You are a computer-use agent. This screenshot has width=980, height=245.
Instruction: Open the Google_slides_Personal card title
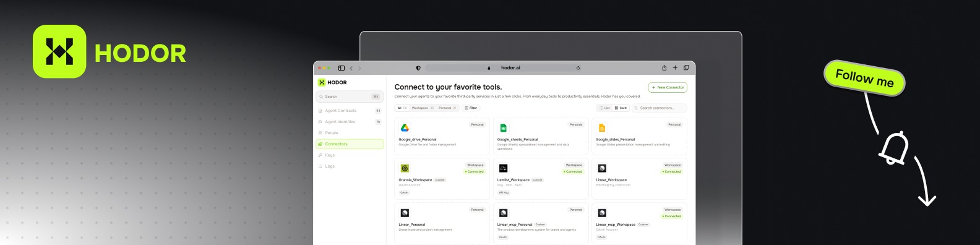pos(616,139)
